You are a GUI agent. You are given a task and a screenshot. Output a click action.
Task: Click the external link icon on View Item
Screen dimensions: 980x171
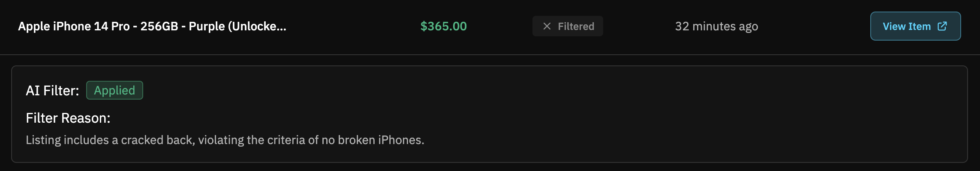click(942, 26)
